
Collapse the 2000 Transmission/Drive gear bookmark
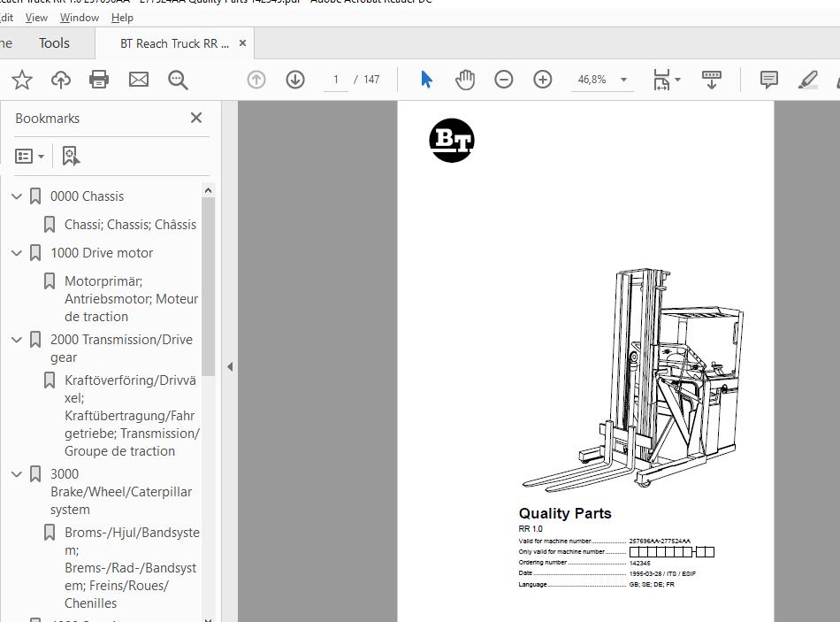click(17, 340)
